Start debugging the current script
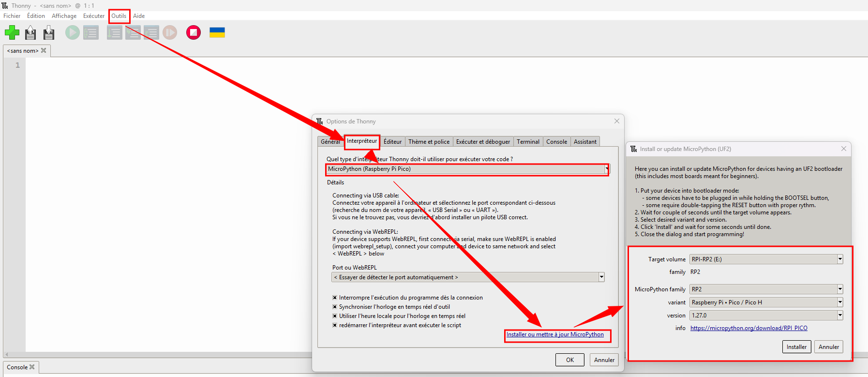The image size is (868, 377). coord(91,33)
